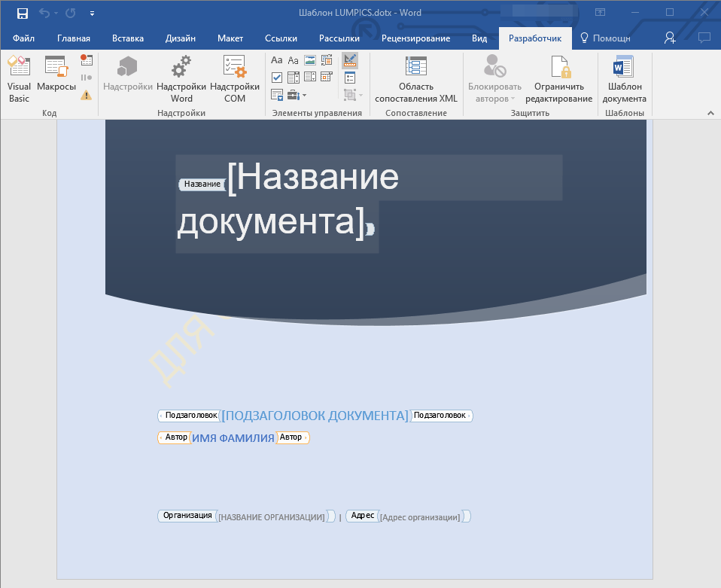Open Надстройки COM add-ins
The width and height of the screenshot is (721, 588).
[x=235, y=80]
